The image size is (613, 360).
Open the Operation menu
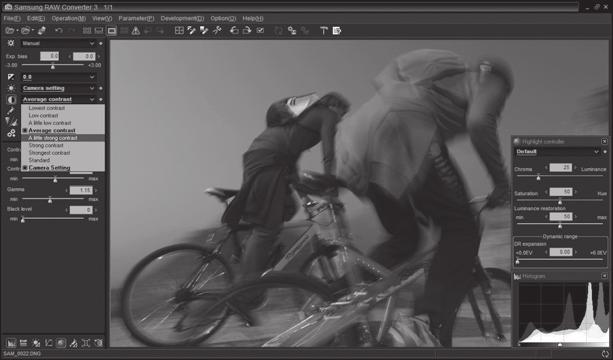click(x=68, y=18)
